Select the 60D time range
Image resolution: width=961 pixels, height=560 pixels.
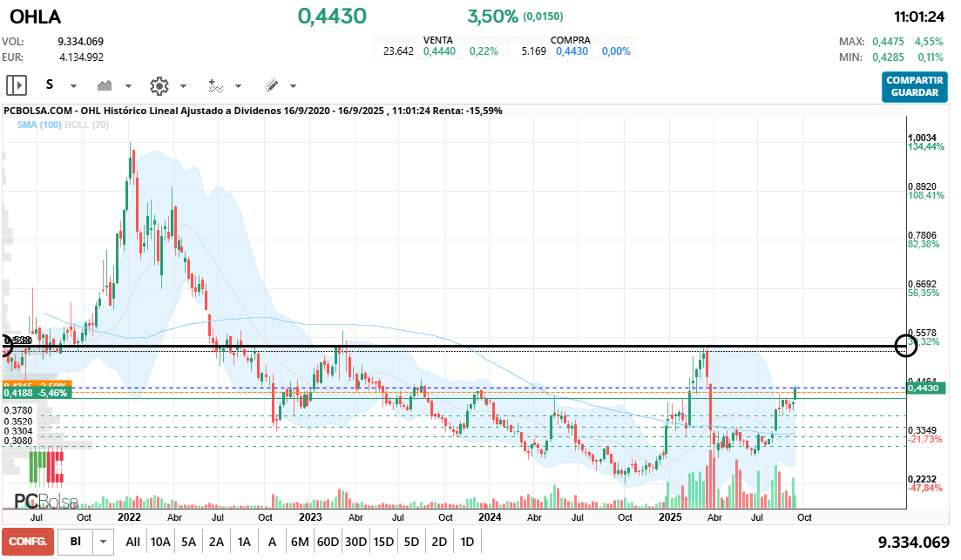click(328, 542)
